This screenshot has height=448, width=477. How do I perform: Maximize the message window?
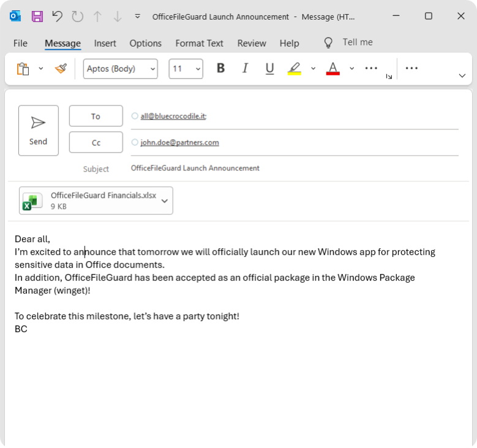click(x=429, y=16)
